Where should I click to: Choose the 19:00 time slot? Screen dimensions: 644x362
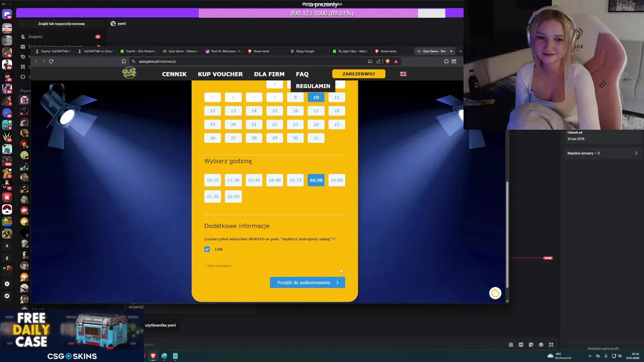coord(337,180)
